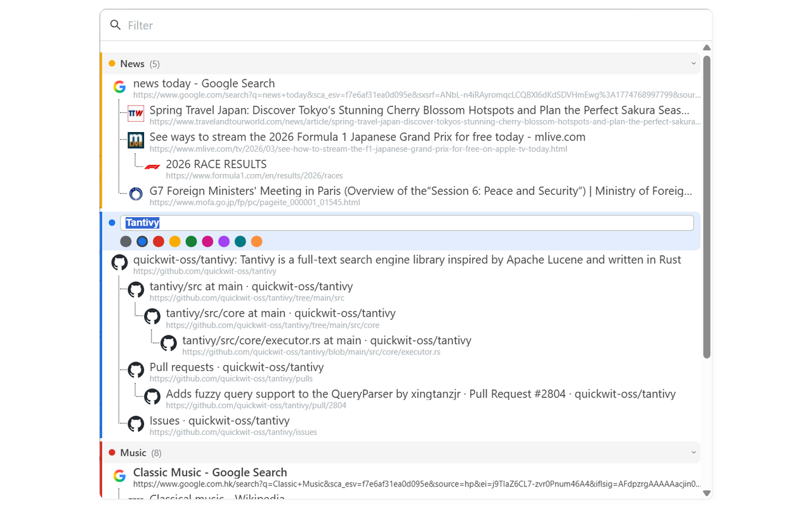Screen dimensions: 812x508
Task: Click the ministry favicon beside G7 Foreign Ministers
Action: click(x=136, y=194)
